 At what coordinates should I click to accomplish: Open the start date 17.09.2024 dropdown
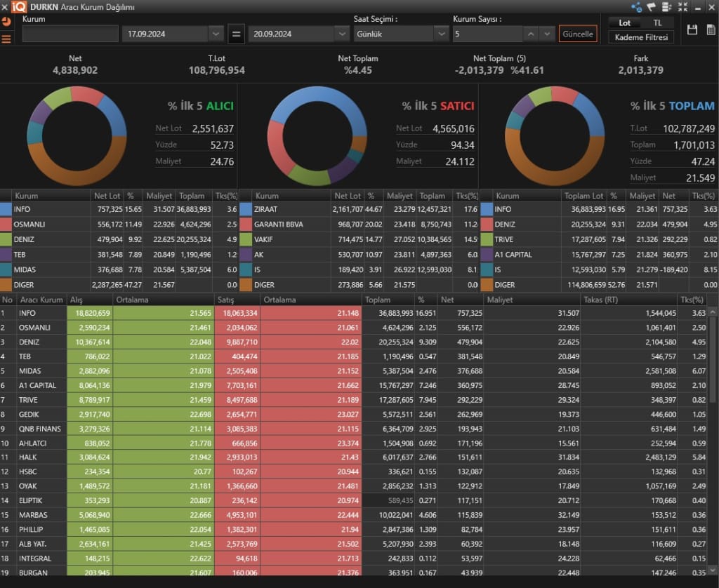pos(216,34)
